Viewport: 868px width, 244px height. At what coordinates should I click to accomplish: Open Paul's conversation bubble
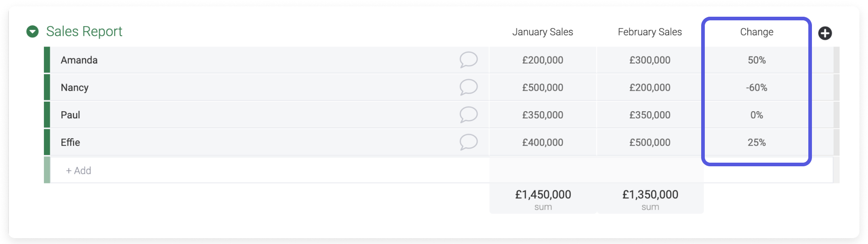pos(468,115)
